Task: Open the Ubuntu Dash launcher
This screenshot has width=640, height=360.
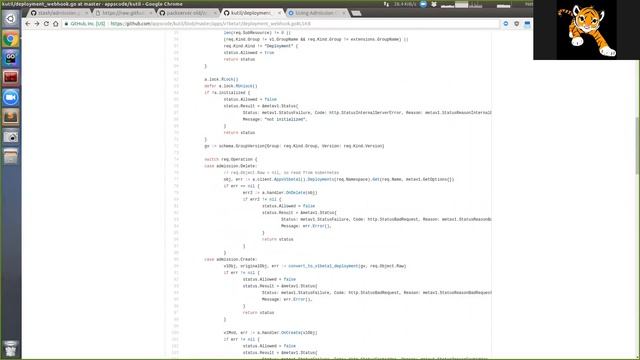Action: pos(11,19)
